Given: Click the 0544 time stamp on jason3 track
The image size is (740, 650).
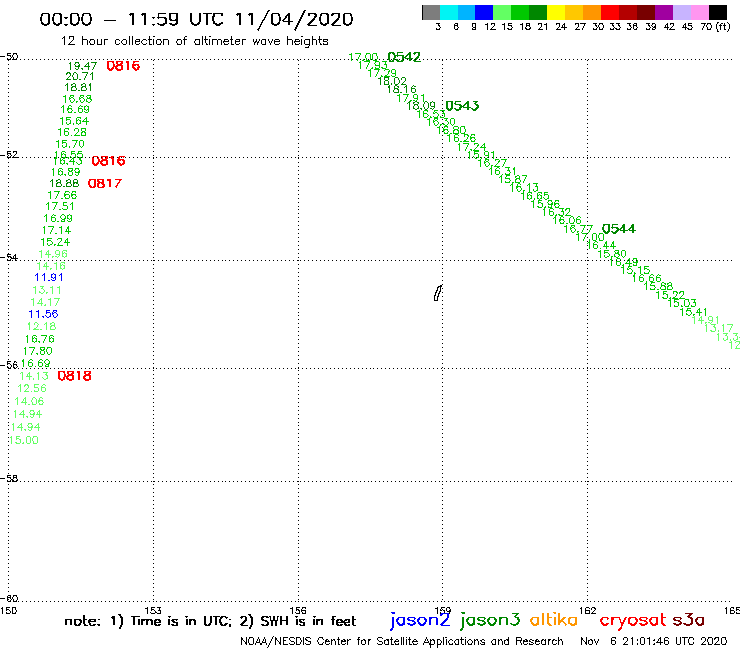Looking at the screenshot, I should point(619,229).
